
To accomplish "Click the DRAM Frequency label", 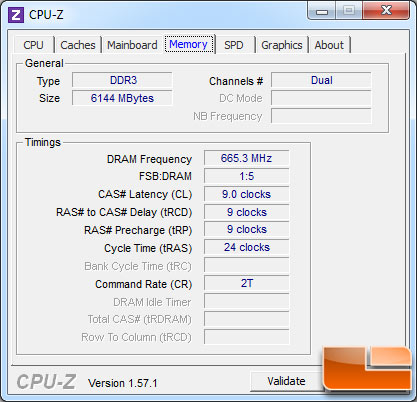I will tap(149, 159).
